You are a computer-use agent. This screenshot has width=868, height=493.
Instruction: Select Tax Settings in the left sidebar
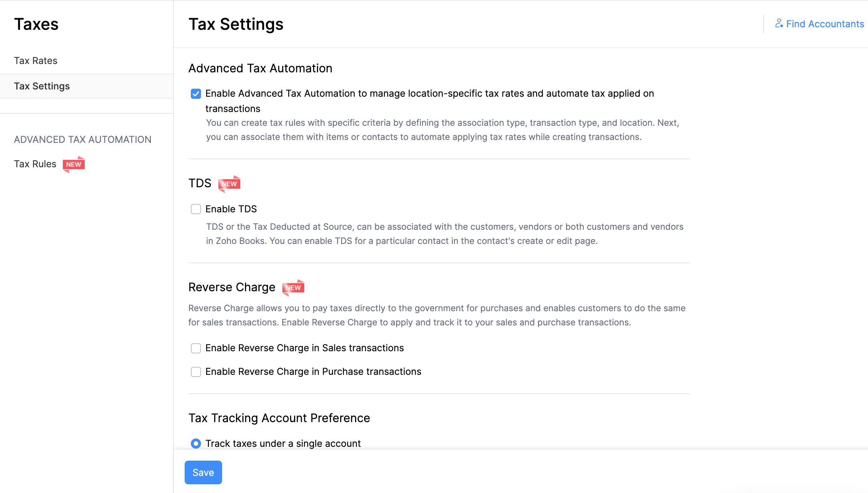tap(42, 86)
